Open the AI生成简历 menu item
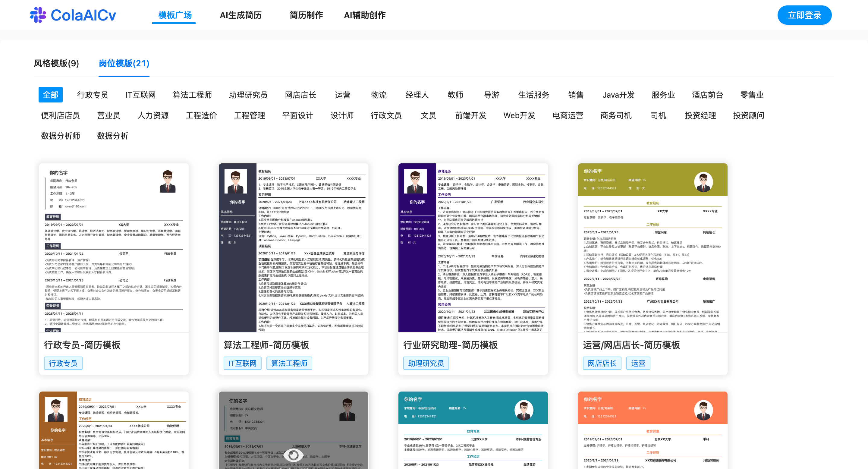 (241, 15)
